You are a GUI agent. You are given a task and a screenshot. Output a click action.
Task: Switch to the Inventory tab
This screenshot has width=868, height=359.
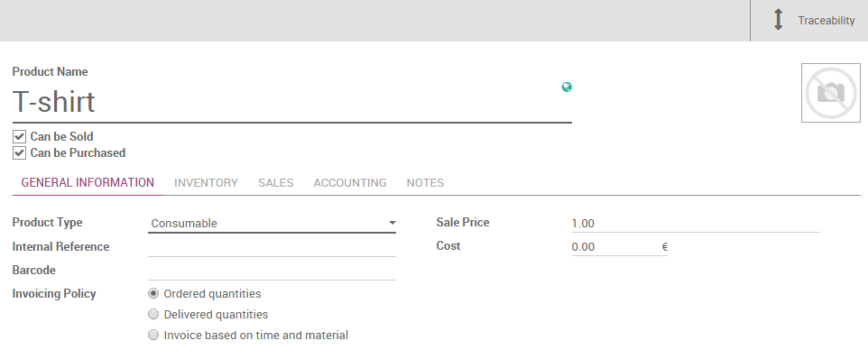(x=206, y=183)
